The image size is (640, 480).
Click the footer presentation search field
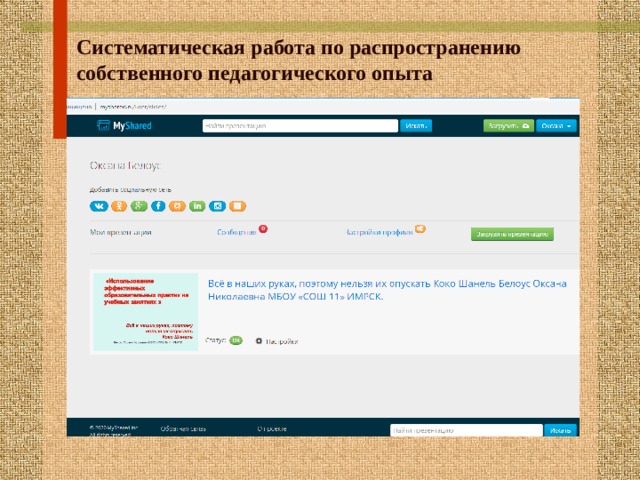pyautogui.click(x=467, y=430)
